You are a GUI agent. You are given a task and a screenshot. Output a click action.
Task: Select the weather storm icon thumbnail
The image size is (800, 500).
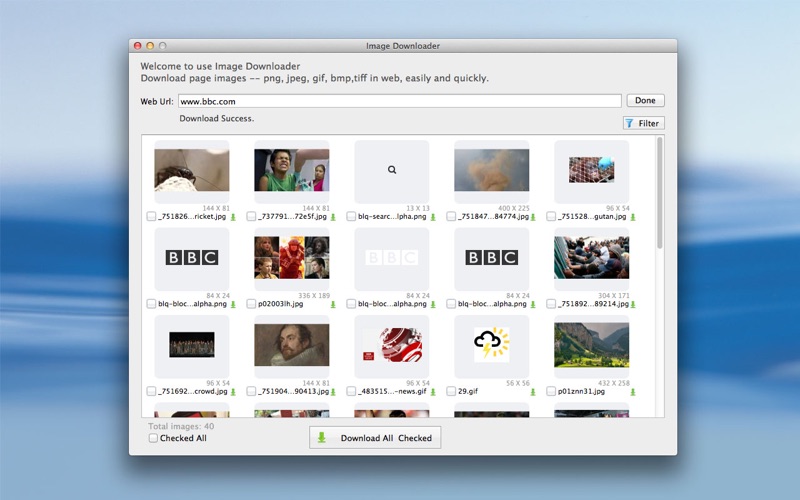492,345
